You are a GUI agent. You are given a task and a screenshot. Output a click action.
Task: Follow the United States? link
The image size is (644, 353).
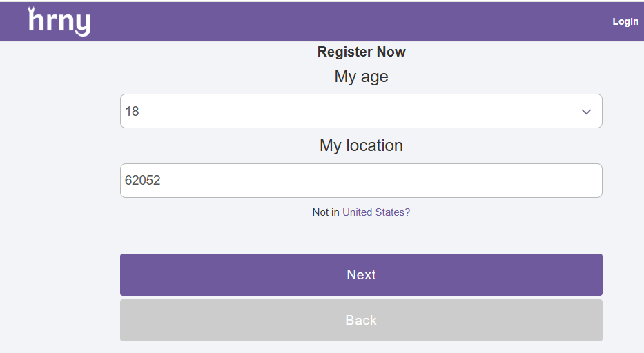[376, 212]
